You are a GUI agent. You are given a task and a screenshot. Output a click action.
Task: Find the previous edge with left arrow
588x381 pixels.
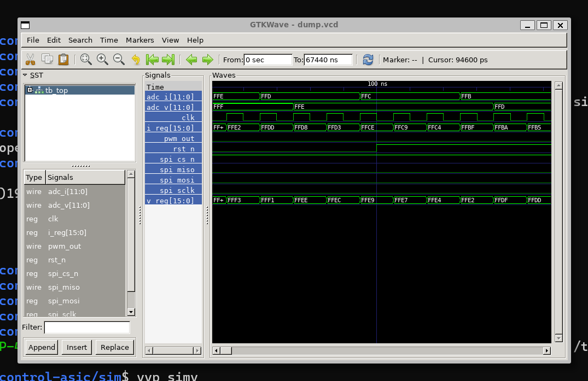(191, 60)
